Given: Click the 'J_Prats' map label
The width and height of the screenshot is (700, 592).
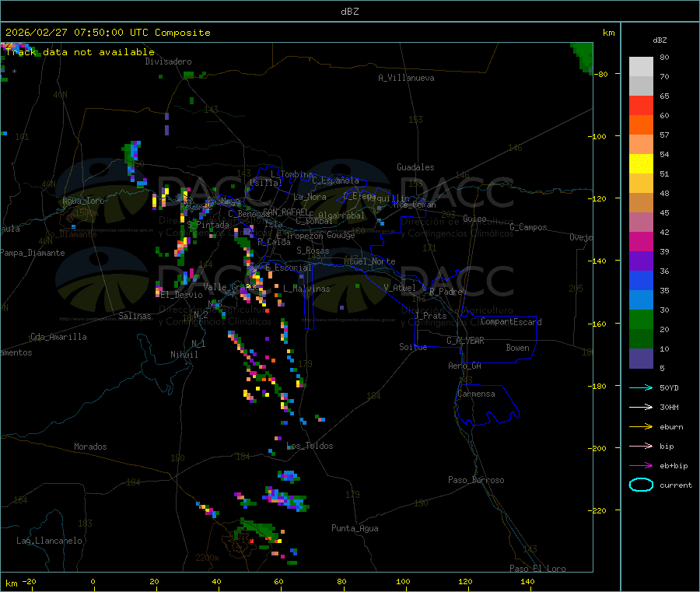Looking at the screenshot, I should click(430, 316).
